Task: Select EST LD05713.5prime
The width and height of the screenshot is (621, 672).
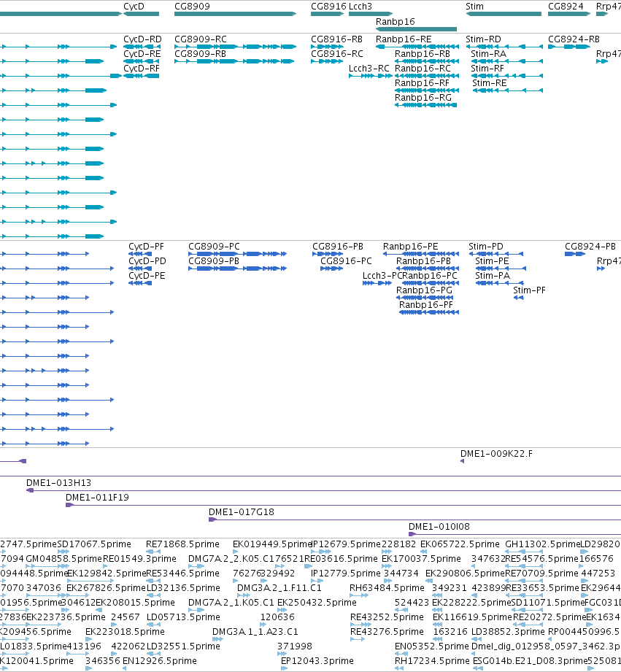Action: [x=183, y=617]
